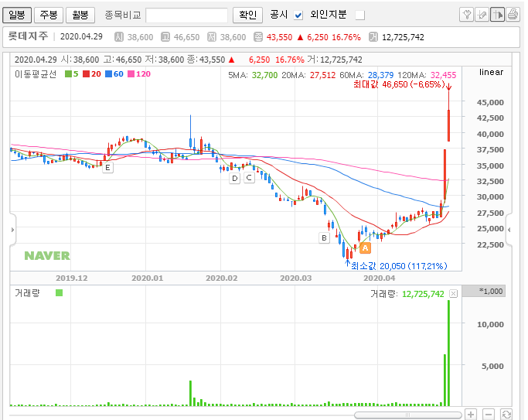Click the 2020.03 date axis label
The width and height of the screenshot is (528, 420).
295,278
